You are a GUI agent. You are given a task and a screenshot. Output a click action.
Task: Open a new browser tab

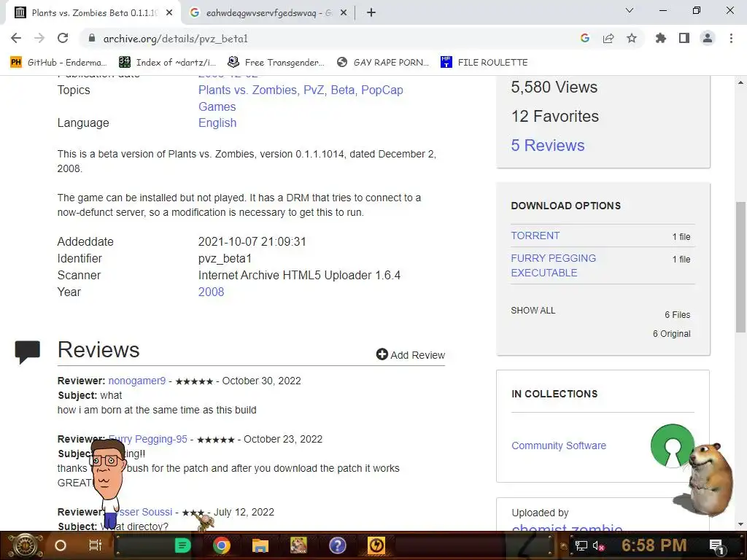click(371, 13)
